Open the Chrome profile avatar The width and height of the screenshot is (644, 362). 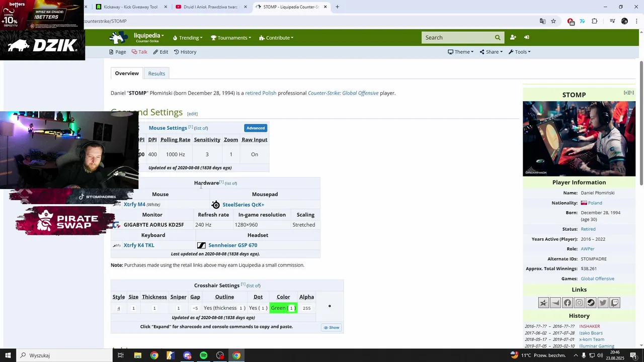click(624, 21)
